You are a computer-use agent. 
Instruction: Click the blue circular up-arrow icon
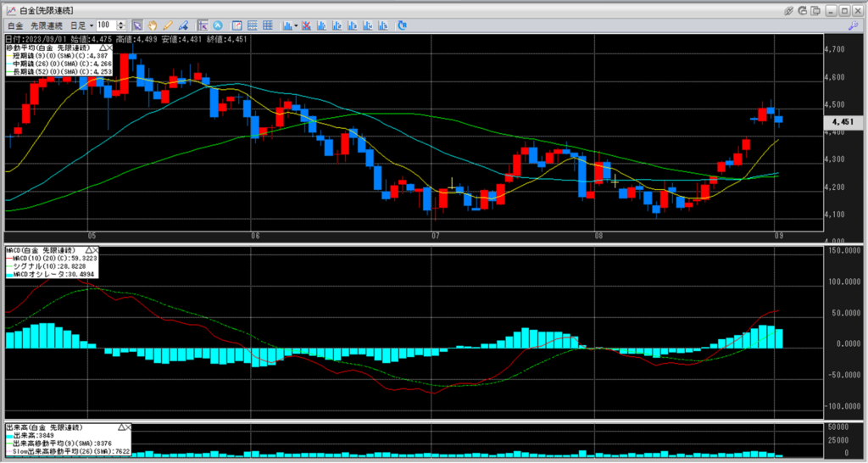pos(218,25)
